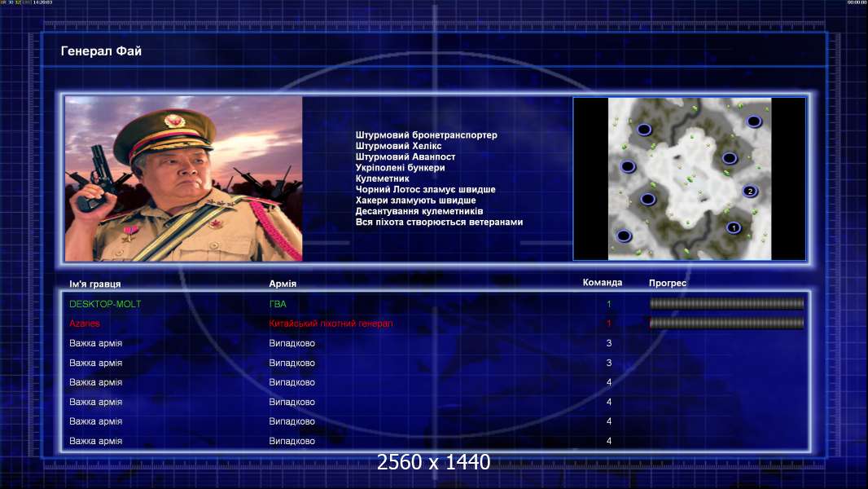868x489 pixels.
Task: Click the 'Генерал Фай' title text
Action: point(102,51)
